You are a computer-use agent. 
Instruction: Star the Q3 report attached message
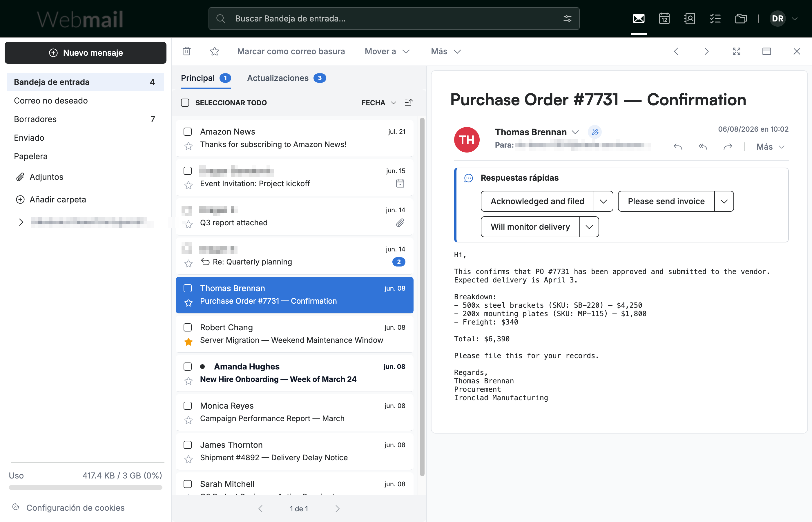tap(188, 224)
